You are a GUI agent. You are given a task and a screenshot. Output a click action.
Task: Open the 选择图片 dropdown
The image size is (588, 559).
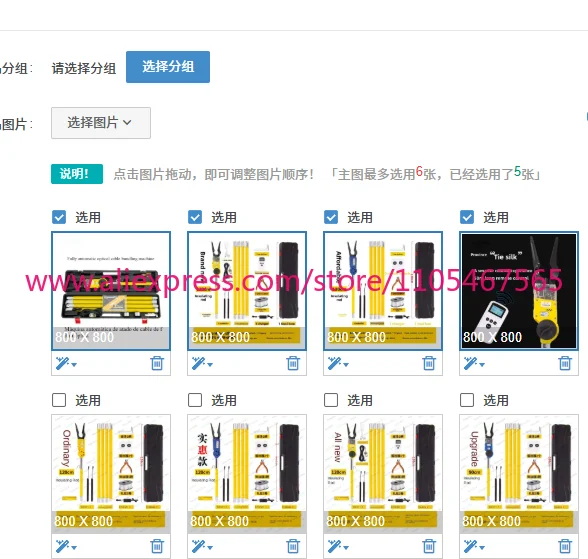point(101,123)
